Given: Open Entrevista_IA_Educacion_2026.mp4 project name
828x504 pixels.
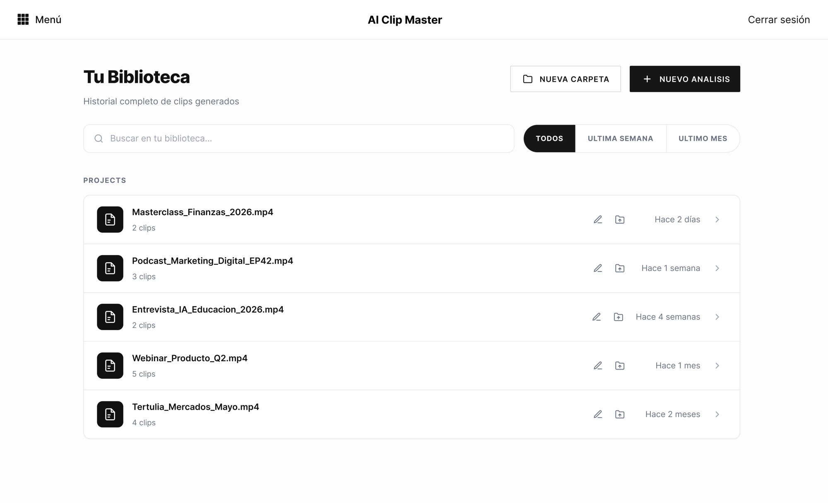Looking at the screenshot, I should click(x=208, y=310).
